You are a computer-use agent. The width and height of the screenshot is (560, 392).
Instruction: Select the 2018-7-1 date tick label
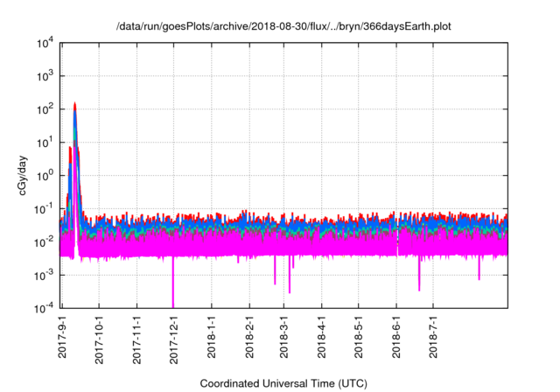(x=432, y=339)
